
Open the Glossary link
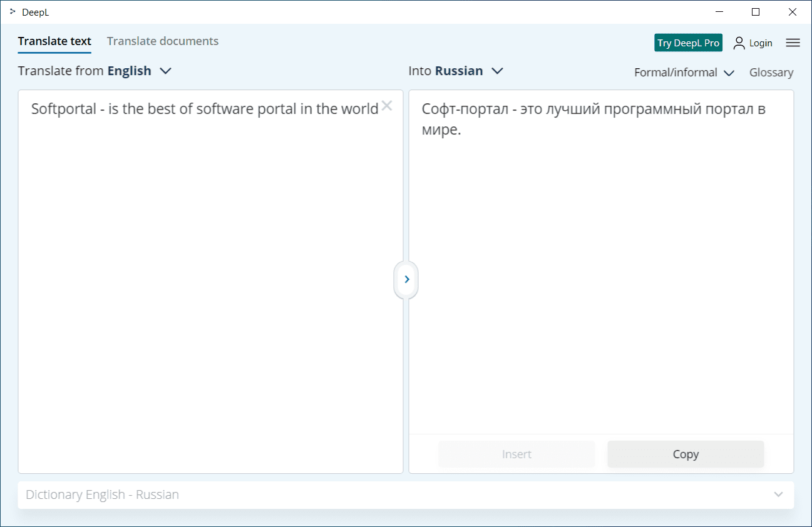771,73
